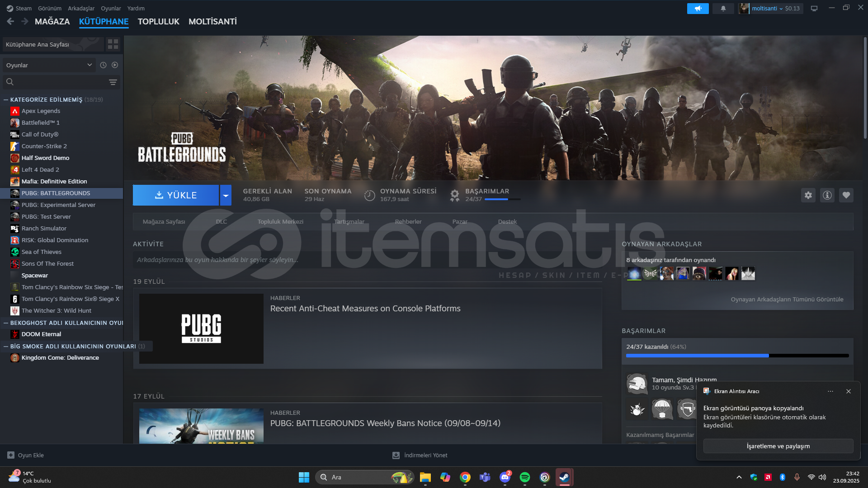Image resolution: width=868 pixels, height=488 pixels.
Task: Sort games by recent activity clock icon
Action: [x=103, y=65]
